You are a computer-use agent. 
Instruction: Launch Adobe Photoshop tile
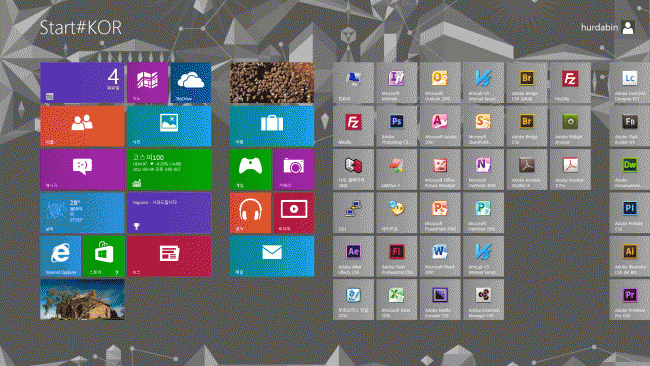coord(396,126)
